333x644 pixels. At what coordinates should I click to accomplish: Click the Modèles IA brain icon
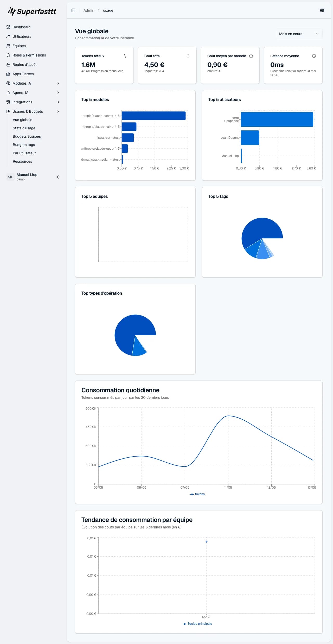pyautogui.click(x=8, y=83)
